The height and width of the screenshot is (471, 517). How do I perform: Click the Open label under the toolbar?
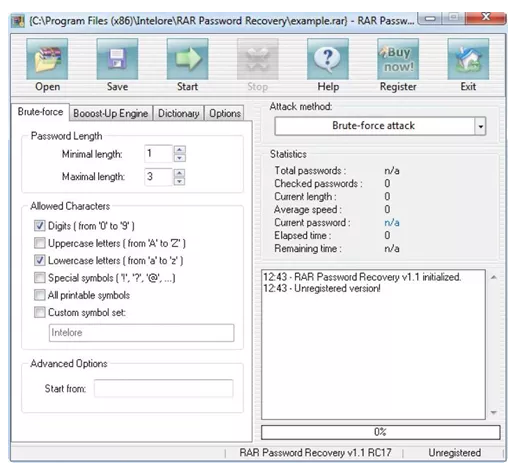point(48,87)
